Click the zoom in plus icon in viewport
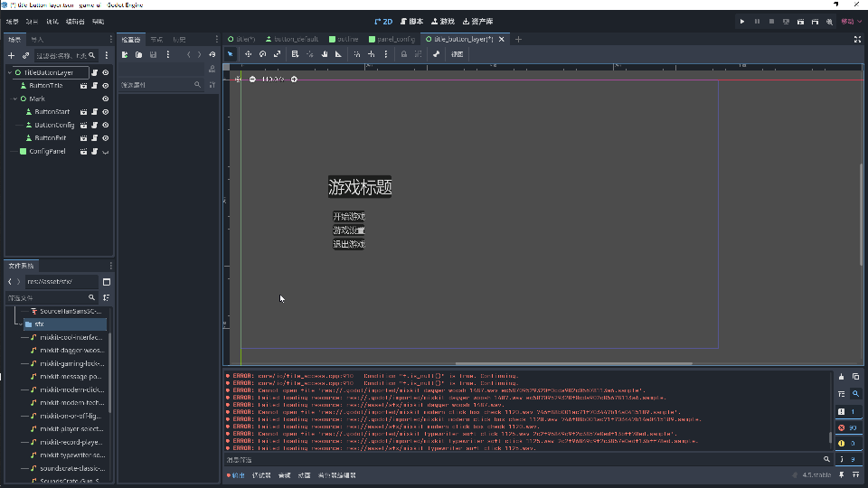The height and width of the screenshot is (488, 868). (x=294, y=80)
